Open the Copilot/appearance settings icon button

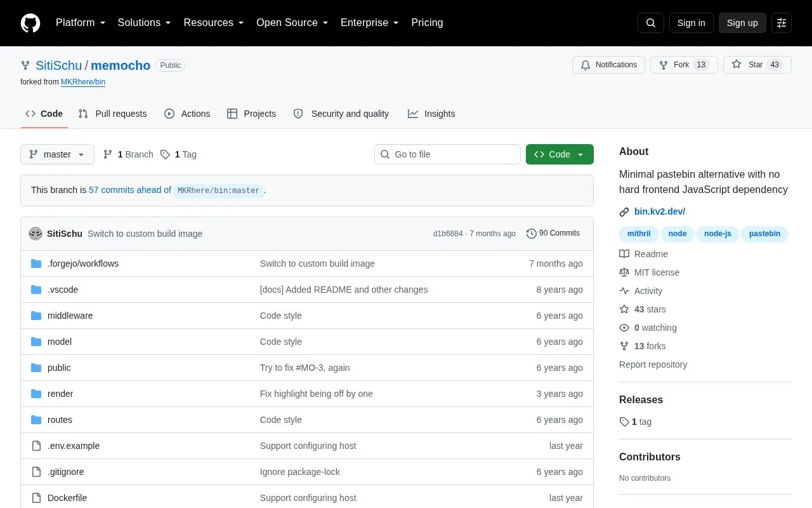[782, 23]
